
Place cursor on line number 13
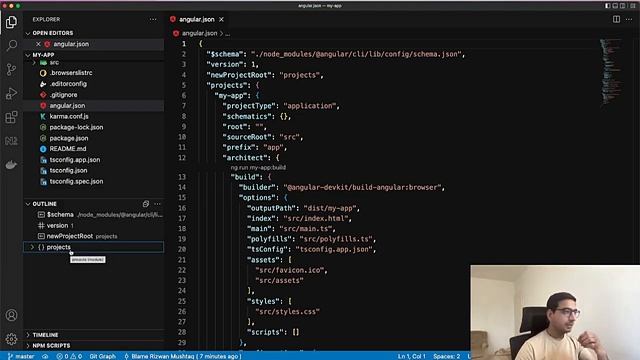click(x=182, y=177)
